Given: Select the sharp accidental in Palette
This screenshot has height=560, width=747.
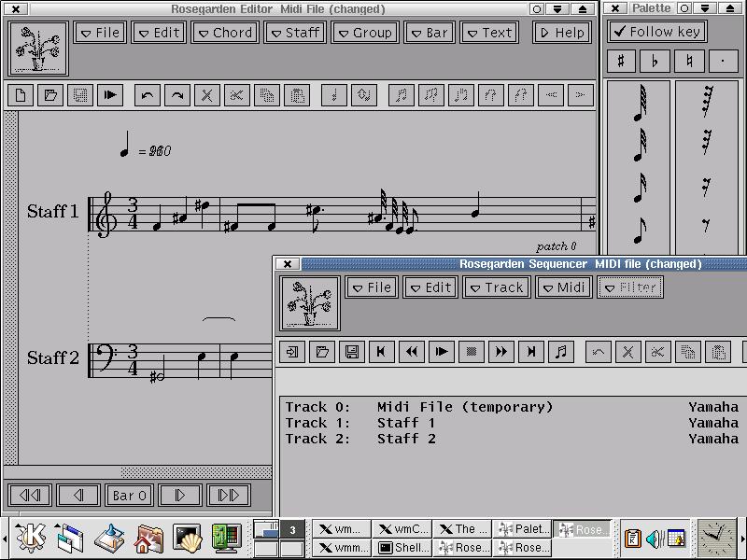Looking at the screenshot, I should coord(621,62).
